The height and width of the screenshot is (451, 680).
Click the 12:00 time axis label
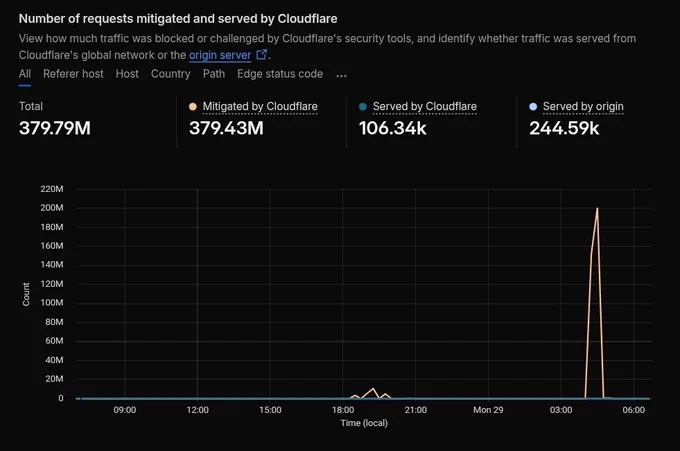pyautogui.click(x=197, y=410)
